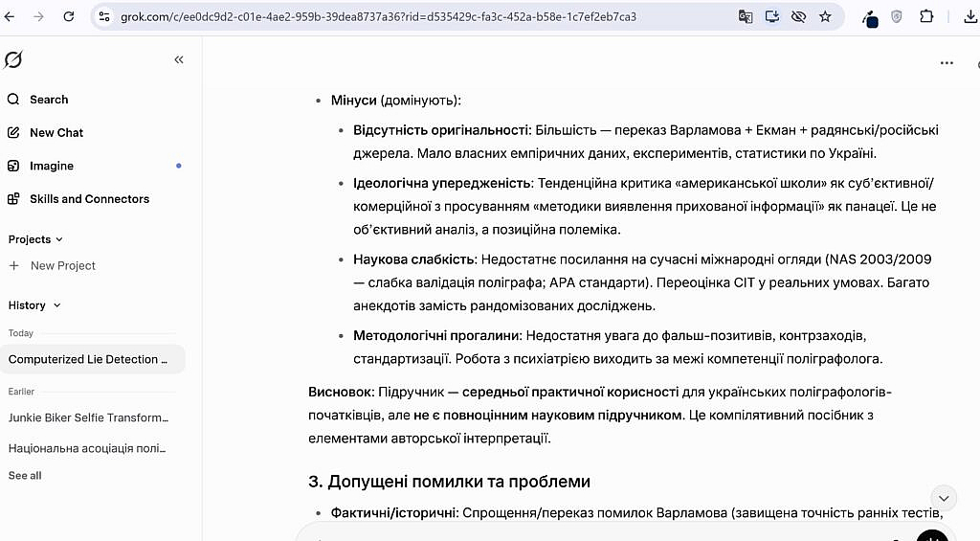
Task: Click the 'Висновок' bold text
Action: pyautogui.click(x=340, y=393)
